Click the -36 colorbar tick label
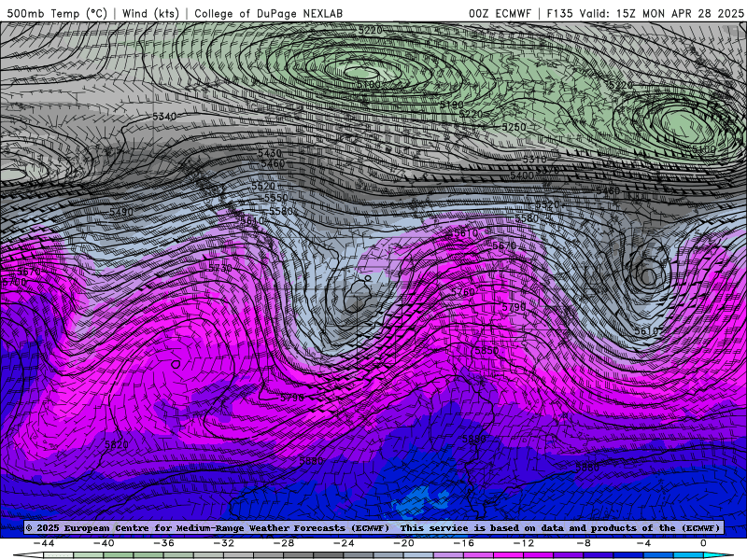 164,543
